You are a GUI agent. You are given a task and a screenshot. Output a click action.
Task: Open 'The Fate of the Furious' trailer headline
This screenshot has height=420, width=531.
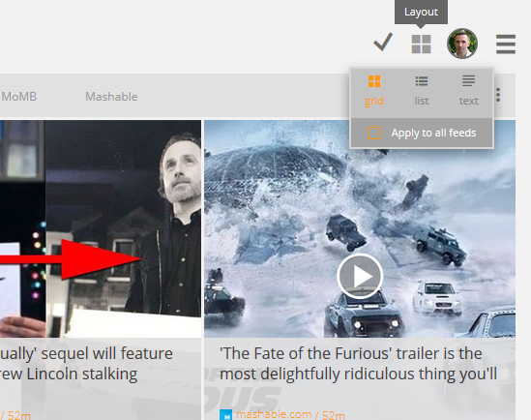click(358, 364)
